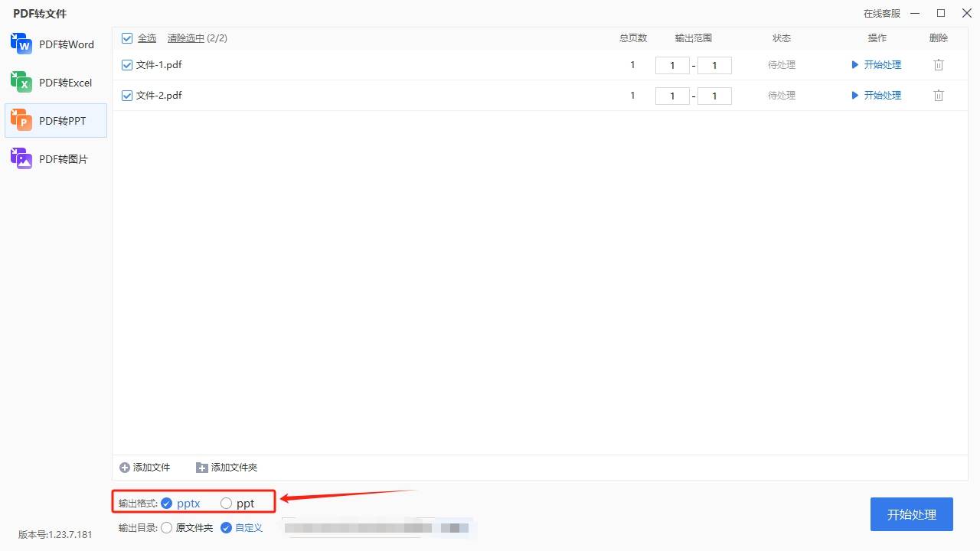The height and width of the screenshot is (551, 980).
Task: Uncheck the 文件-2.pdf checkbox
Action: pyautogui.click(x=126, y=95)
